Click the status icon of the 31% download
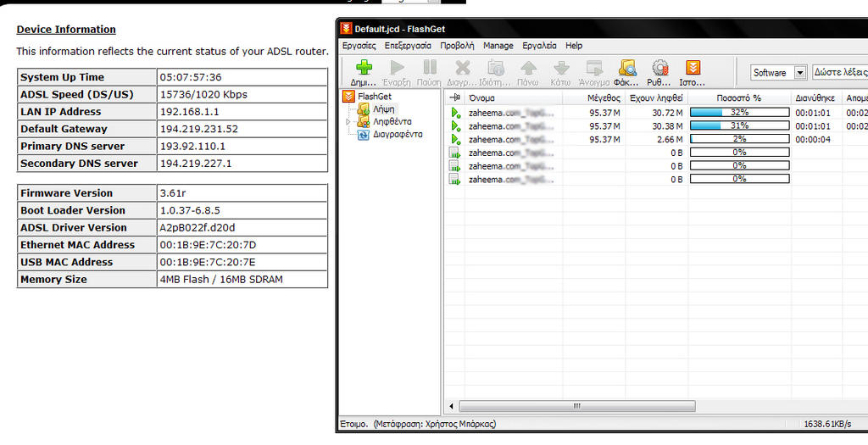The image size is (868, 445). pos(455,126)
